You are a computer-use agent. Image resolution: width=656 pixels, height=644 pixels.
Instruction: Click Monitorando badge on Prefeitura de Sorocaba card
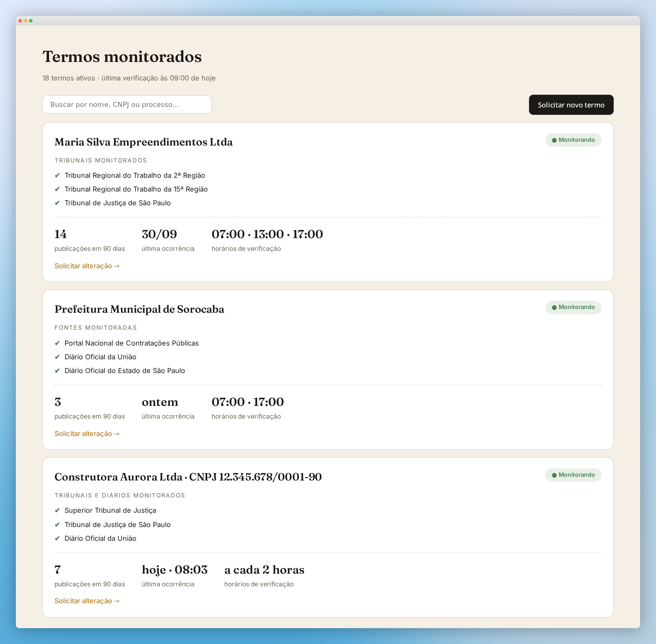[x=573, y=307]
